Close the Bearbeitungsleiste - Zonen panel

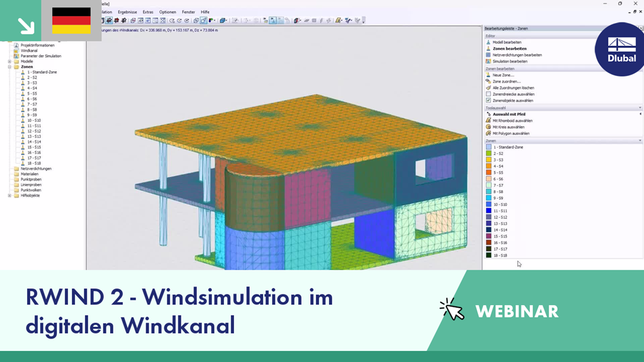pyautogui.click(x=641, y=28)
